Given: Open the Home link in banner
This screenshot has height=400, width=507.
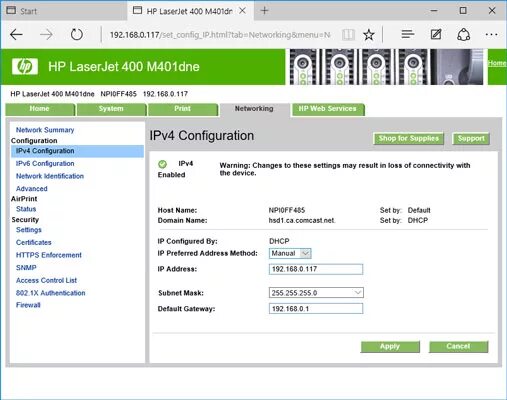Looking at the screenshot, I should coord(497,63).
